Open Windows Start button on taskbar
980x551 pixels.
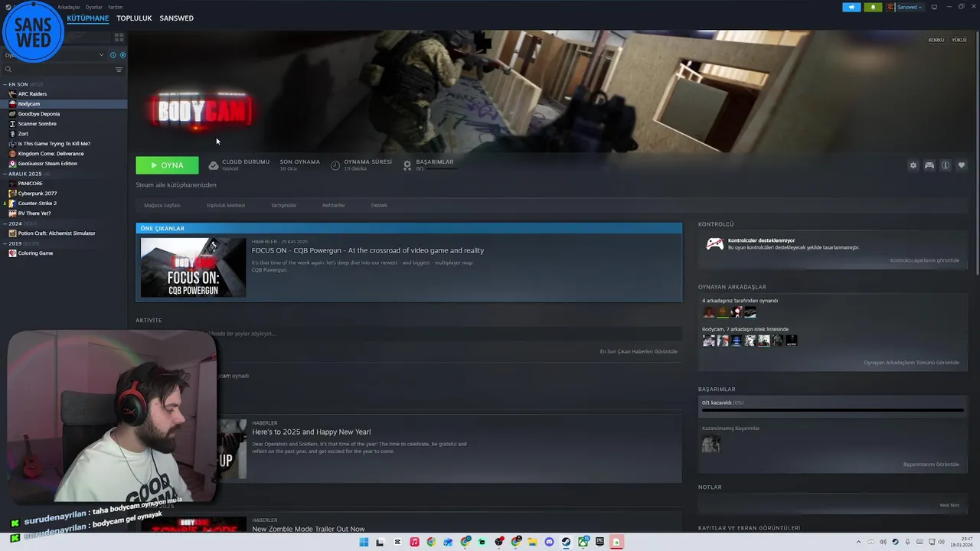coord(364,542)
